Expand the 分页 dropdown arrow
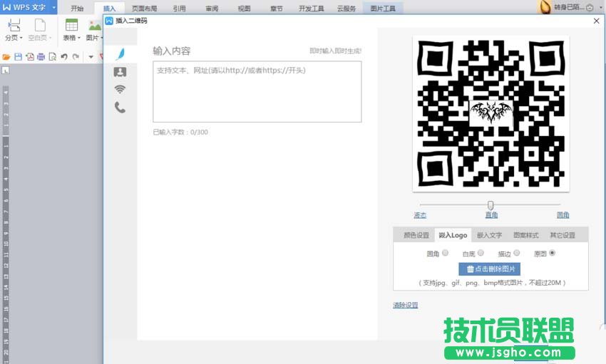 pyautogui.click(x=21, y=38)
